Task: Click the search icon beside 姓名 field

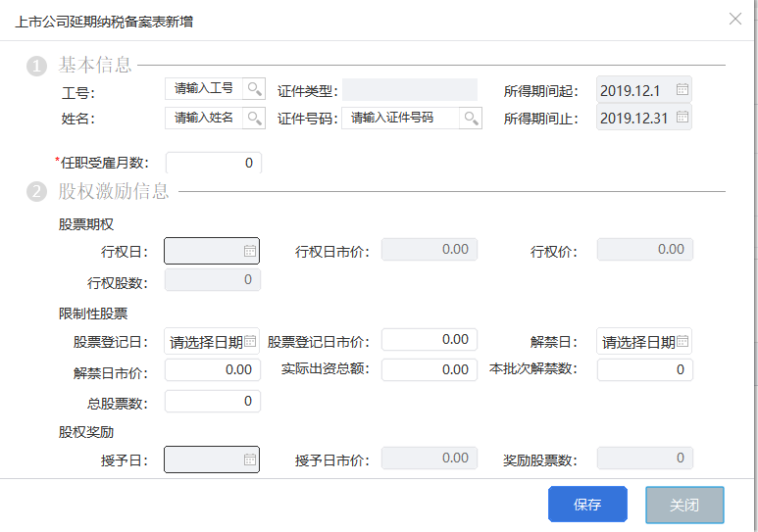Action: click(x=254, y=119)
